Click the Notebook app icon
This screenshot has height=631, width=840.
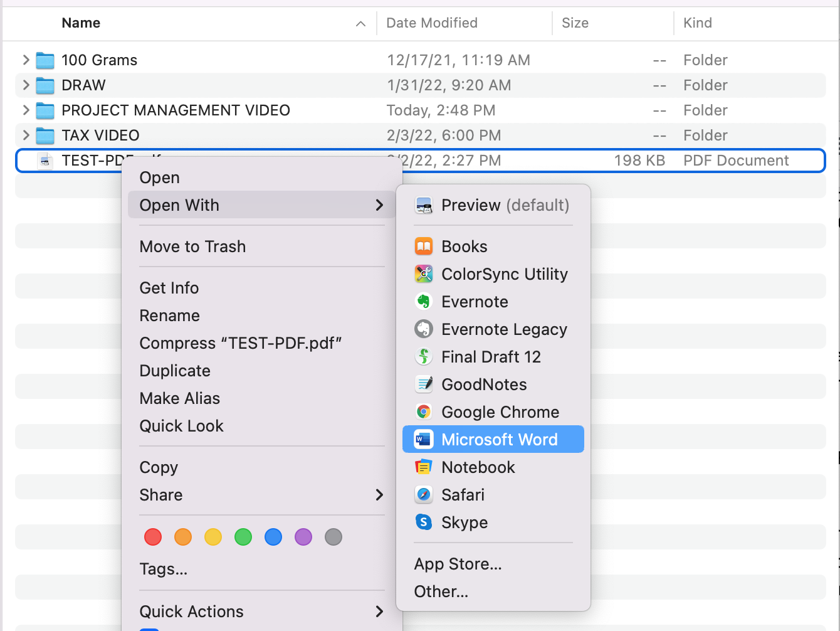coord(424,467)
